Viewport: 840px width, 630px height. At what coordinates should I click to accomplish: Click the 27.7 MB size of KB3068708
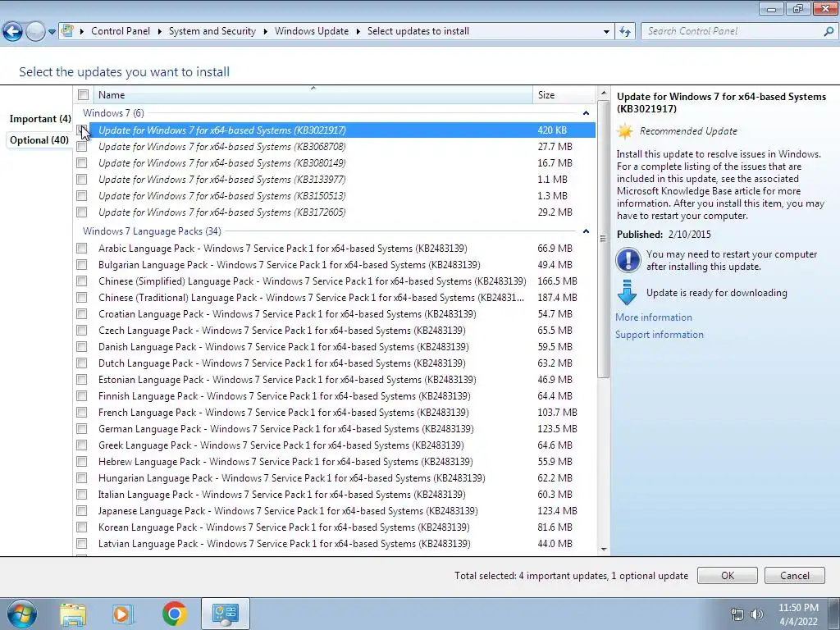(555, 146)
